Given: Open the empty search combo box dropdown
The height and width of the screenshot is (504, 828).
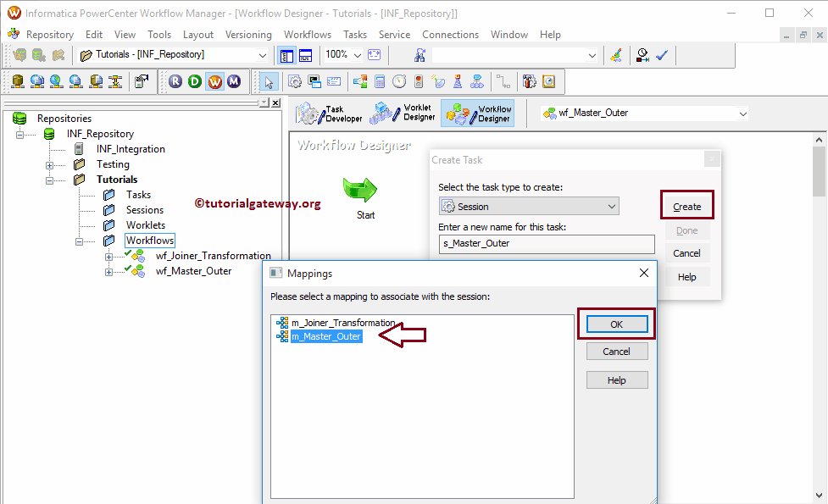Looking at the screenshot, I should (x=592, y=55).
